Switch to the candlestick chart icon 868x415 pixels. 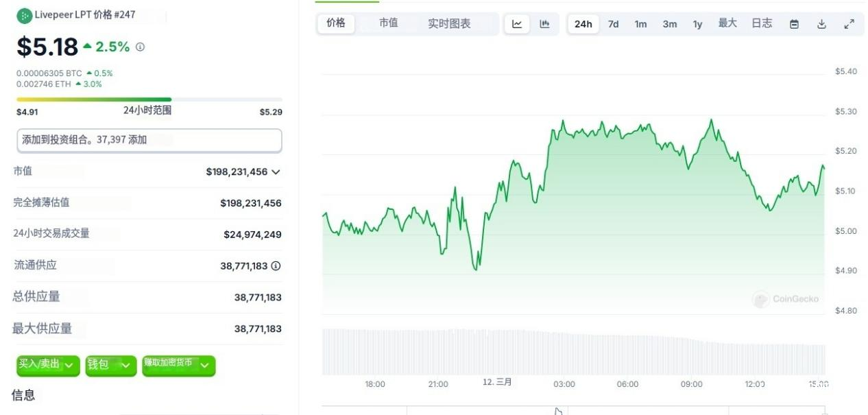544,24
